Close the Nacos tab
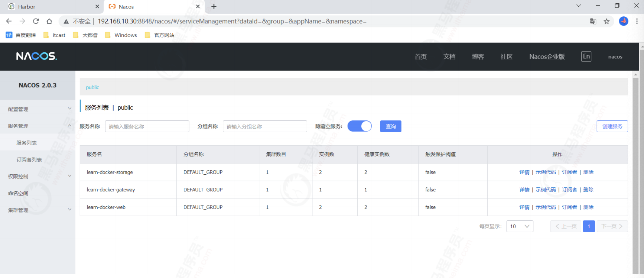The image size is (644, 278). click(x=198, y=6)
